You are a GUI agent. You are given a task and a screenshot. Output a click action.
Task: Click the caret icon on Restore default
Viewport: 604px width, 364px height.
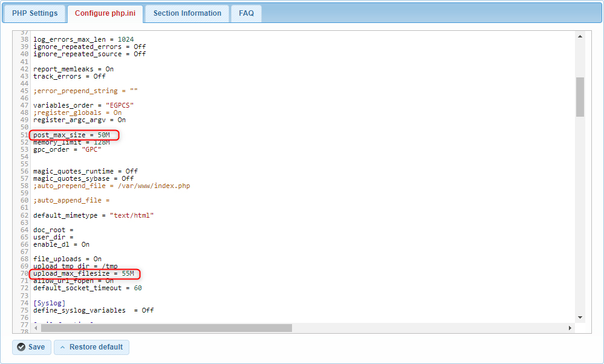click(x=62, y=347)
